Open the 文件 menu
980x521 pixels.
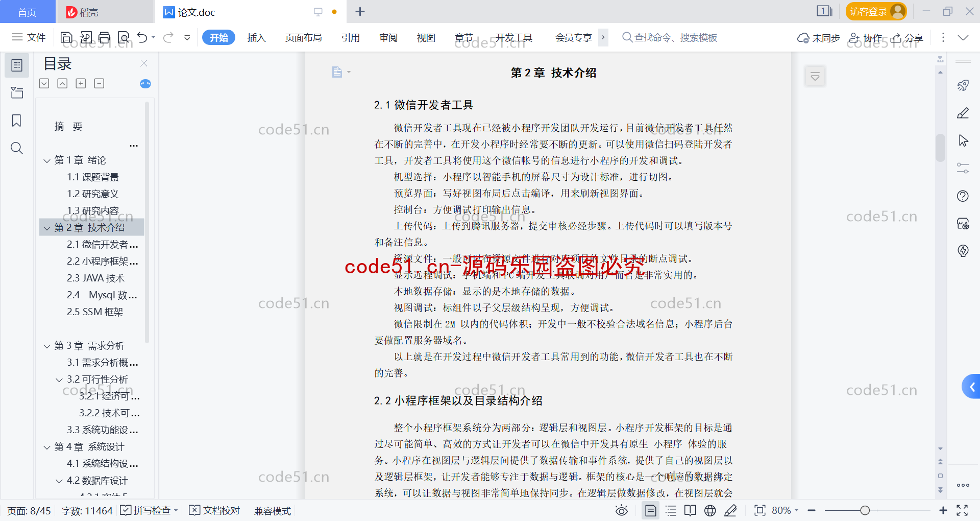(x=29, y=37)
